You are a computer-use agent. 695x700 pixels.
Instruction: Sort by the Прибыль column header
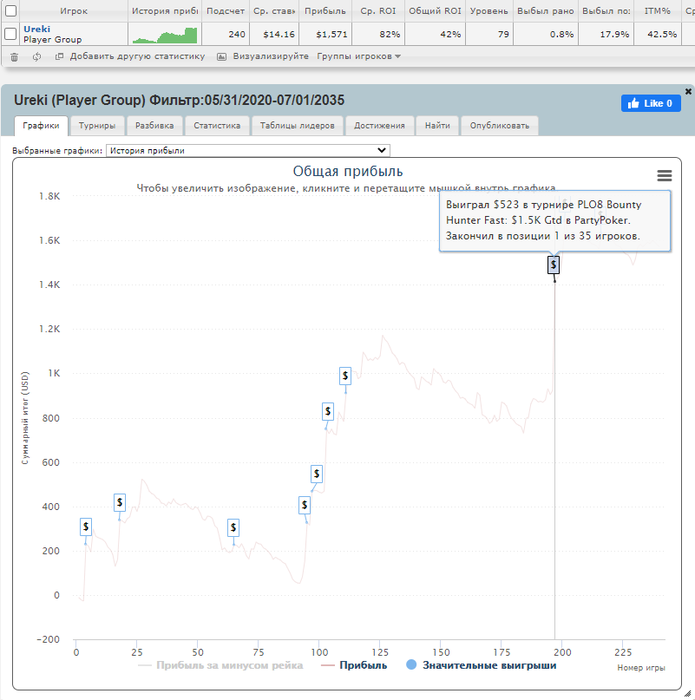pos(325,11)
